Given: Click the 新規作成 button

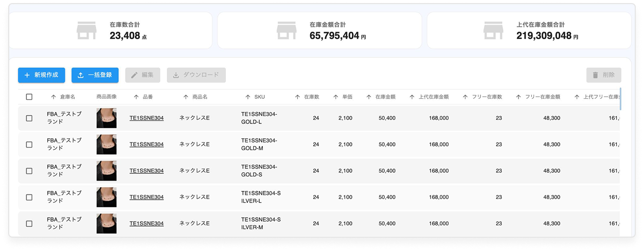Looking at the screenshot, I should [42, 75].
